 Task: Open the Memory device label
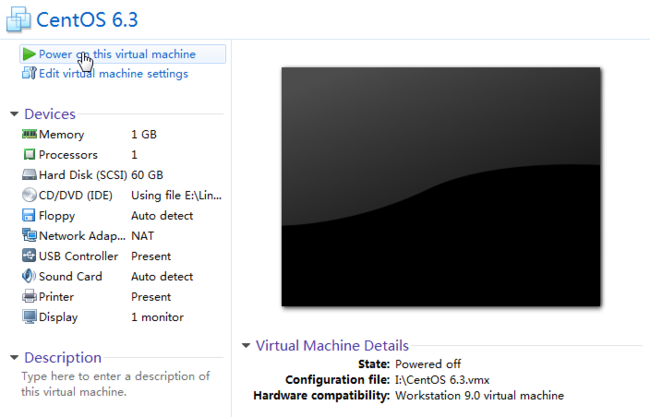61,134
